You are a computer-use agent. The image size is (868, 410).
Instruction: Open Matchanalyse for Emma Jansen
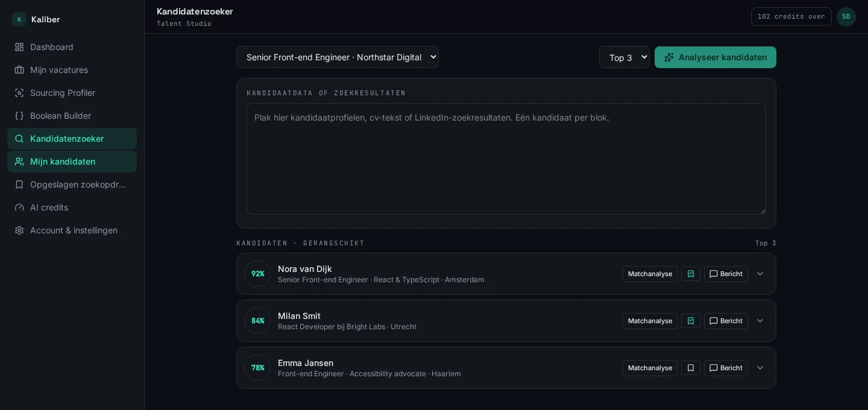(650, 368)
